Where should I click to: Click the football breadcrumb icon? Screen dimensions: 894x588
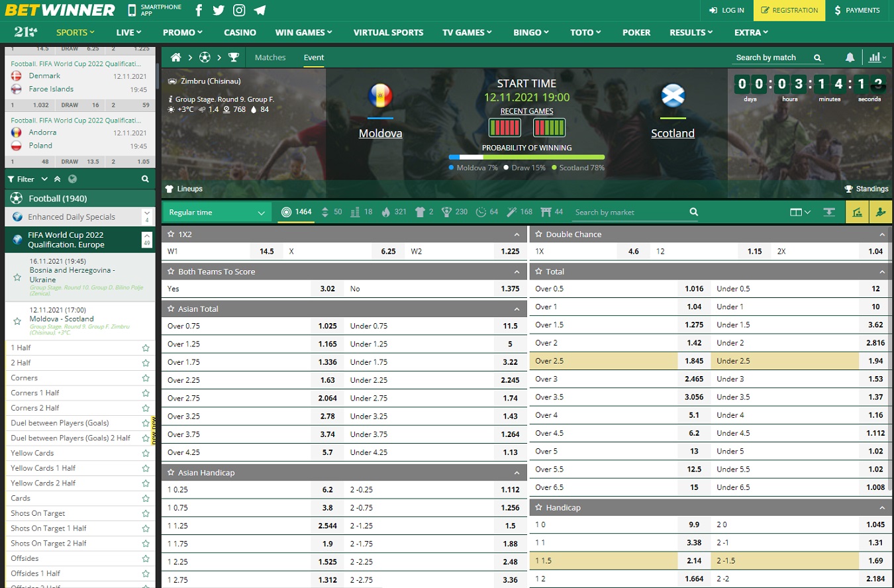[x=205, y=58]
